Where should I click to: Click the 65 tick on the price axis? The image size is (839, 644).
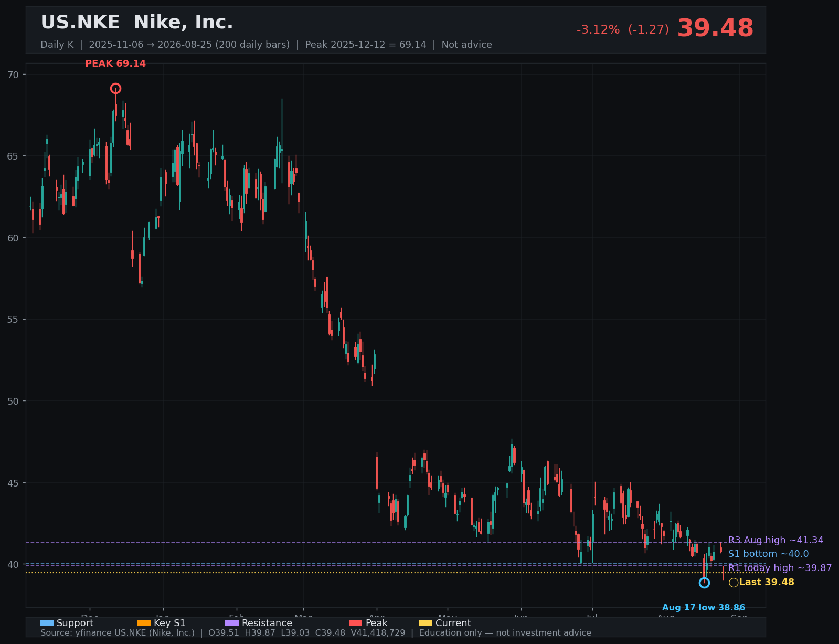point(13,156)
